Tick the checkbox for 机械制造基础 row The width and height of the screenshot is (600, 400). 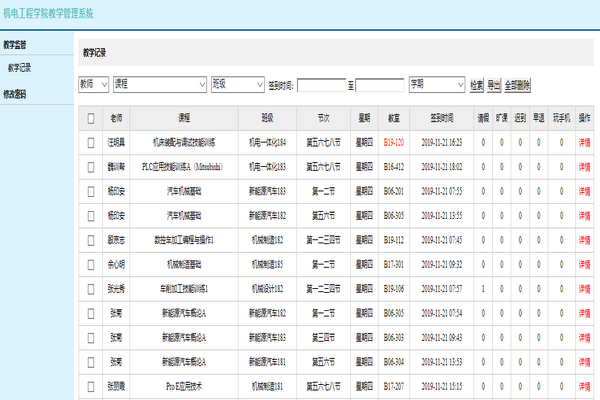91,264
